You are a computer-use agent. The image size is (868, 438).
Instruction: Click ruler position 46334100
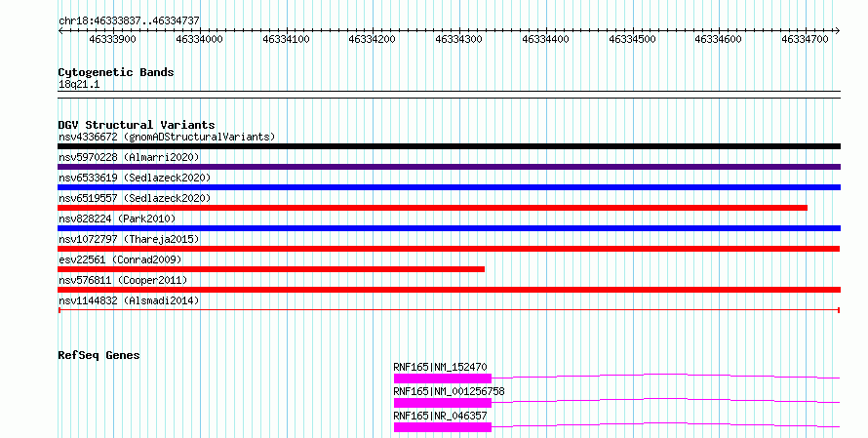[286, 39]
